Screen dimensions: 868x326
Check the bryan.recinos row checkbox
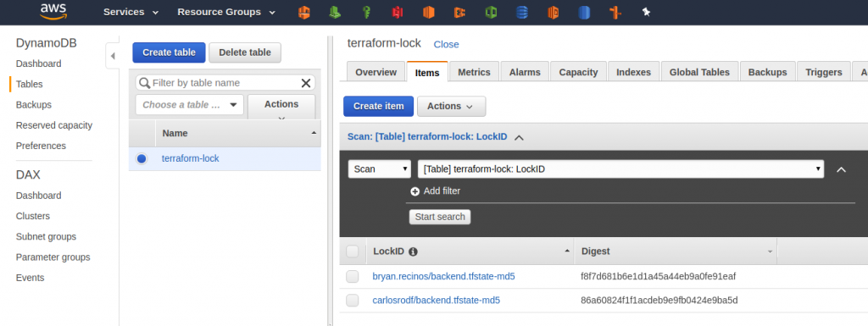(353, 276)
